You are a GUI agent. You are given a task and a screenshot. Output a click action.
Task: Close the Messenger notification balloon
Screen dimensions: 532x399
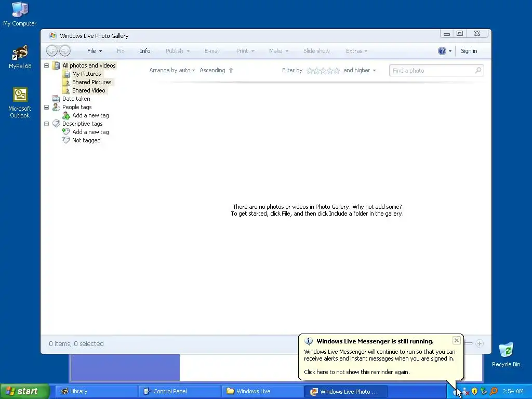456,340
